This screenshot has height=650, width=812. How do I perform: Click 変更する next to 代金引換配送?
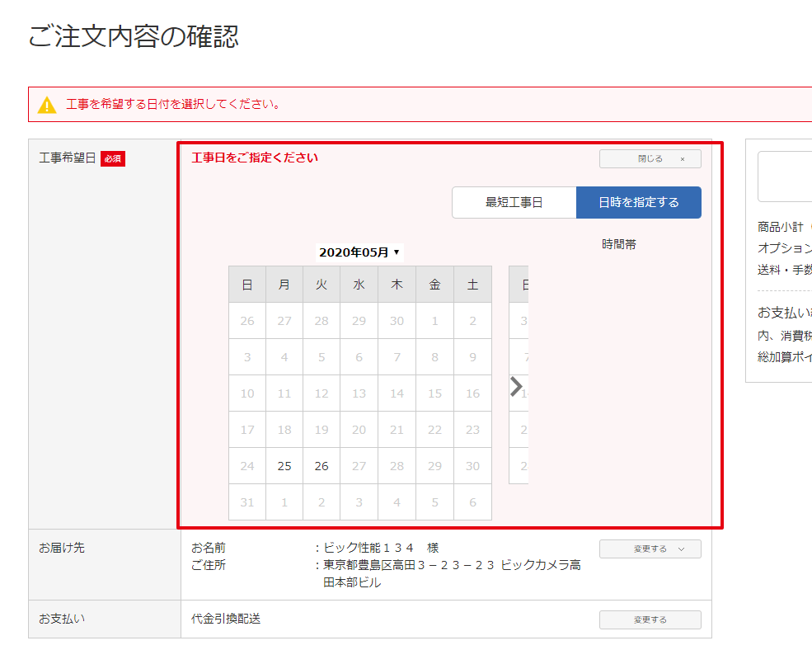click(650, 619)
